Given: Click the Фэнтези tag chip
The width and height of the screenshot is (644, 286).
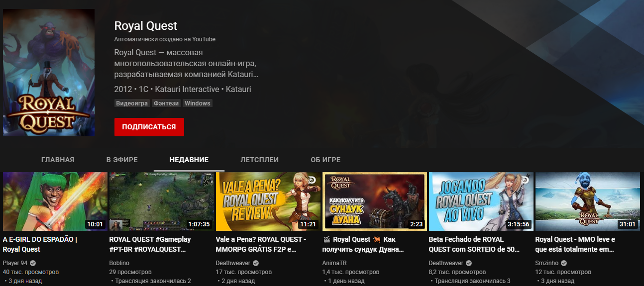Looking at the screenshot, I should click(x=166, y=103).
